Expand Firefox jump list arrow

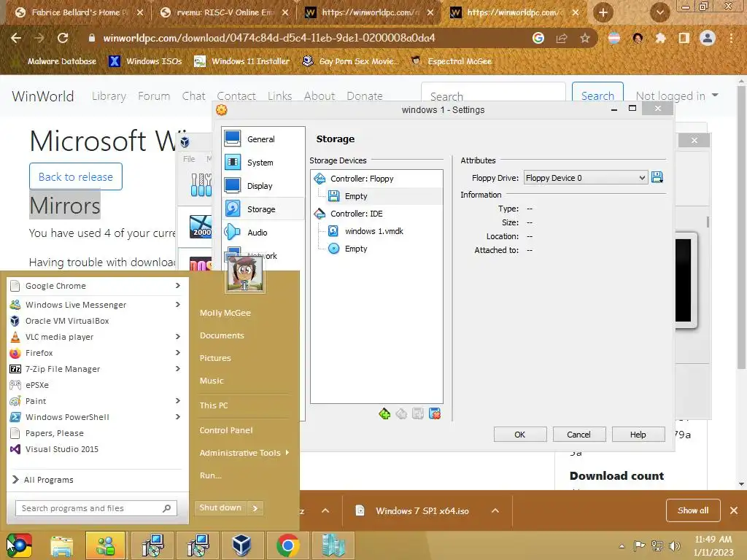click(178, 353)
